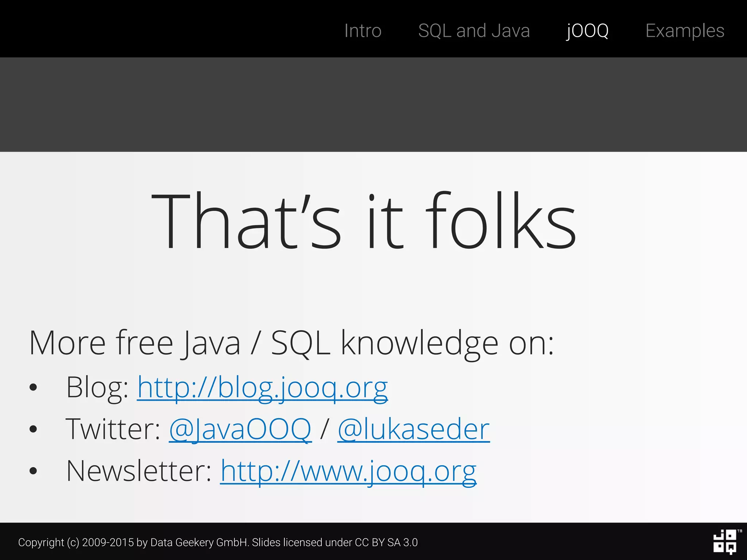The image size is (747, 560).
Task: Click the "More free Java / SQL knowledge" line
Action: coord(291,343)
